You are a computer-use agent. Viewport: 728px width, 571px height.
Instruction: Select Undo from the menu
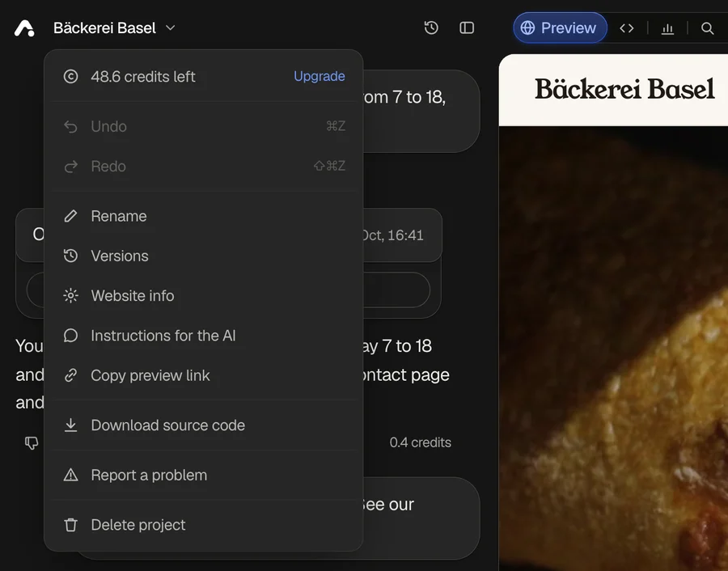click(204, 126)
